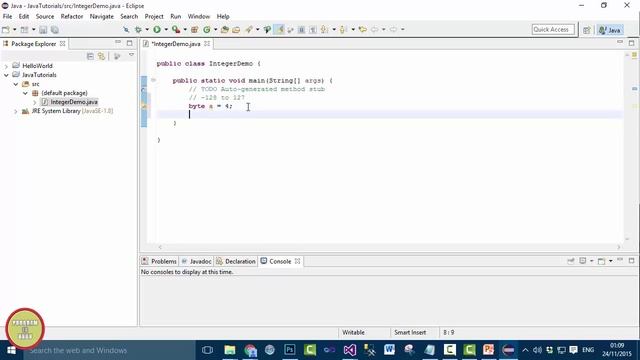Close the IntegerDemo.java editor tab
This screenshot has width=640, height=360.
pyautogui.click(x=207, y=44)
